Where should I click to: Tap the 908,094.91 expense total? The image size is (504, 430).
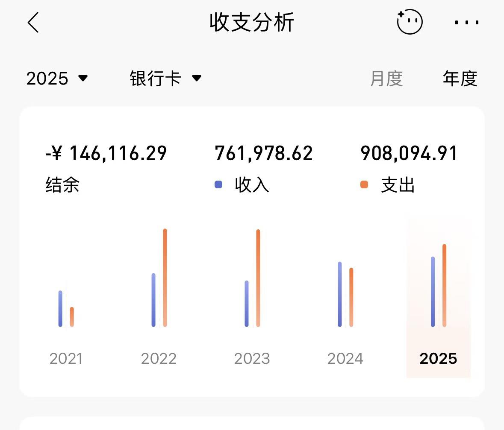pyautogui.click(x=409, y=154)
